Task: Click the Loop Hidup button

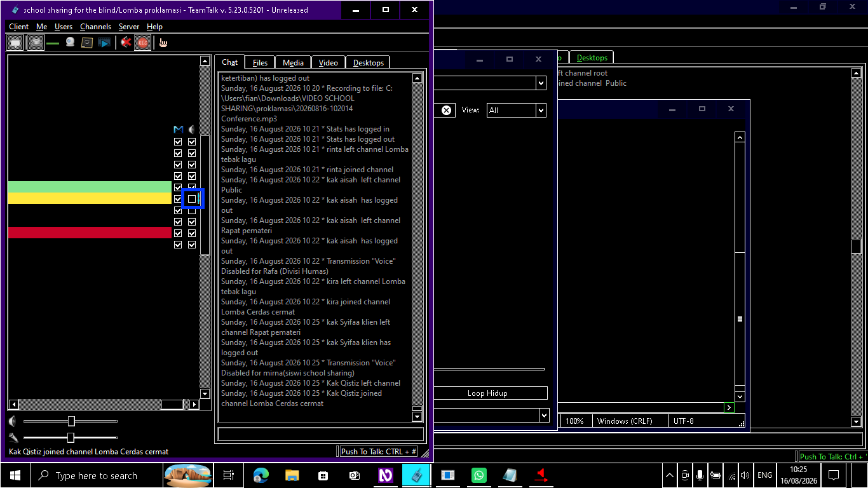Action: pos(487,393)
